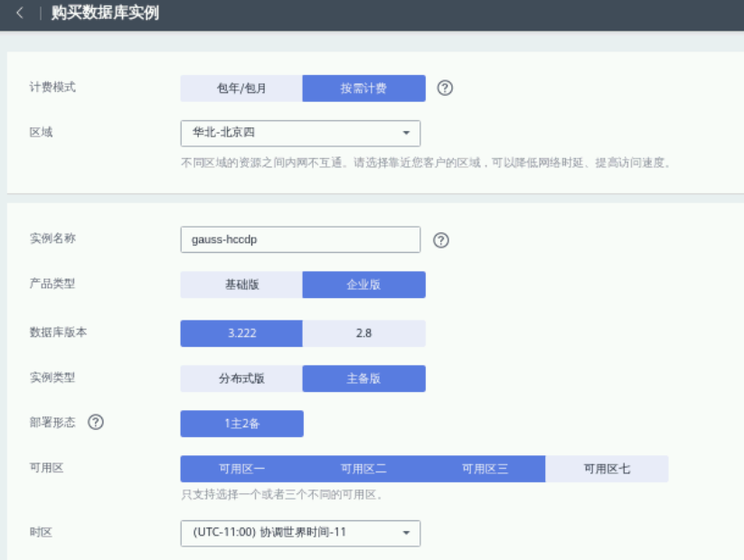
Task: Choose 企业版 product type
Action: (364, 285)
